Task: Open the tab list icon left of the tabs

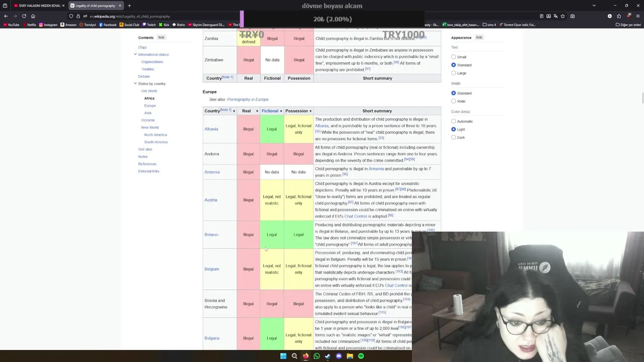Action: click(x=5, y=6)
